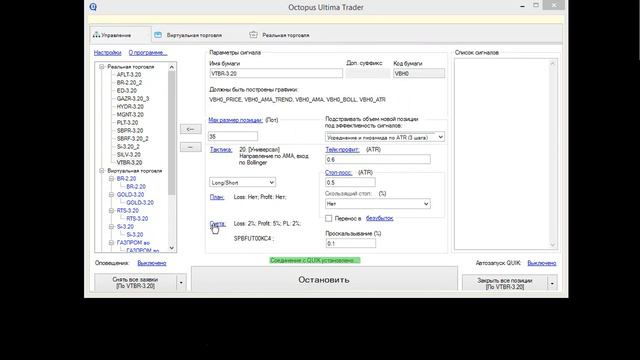Click the Octopus app logo in title bar
This screenshot has height=360, width=640.
pyautogui.click(x=93, y=7)
